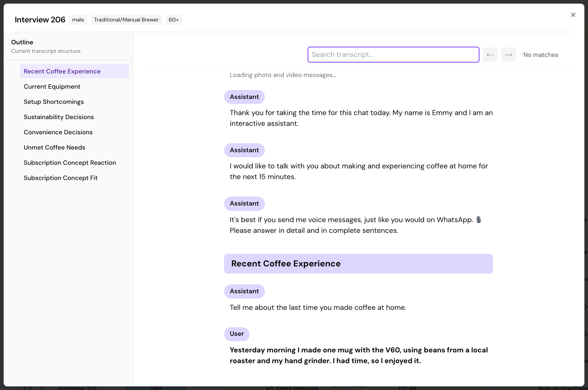Click the "Yesterday morning I made one mug" reply
Viewport: 588px width, 390px height.
359,355
